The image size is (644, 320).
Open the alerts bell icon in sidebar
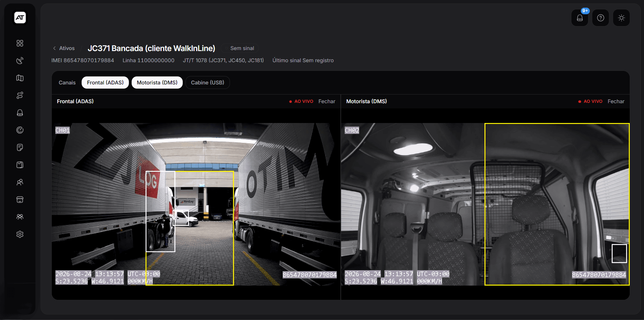click(20, 113)
